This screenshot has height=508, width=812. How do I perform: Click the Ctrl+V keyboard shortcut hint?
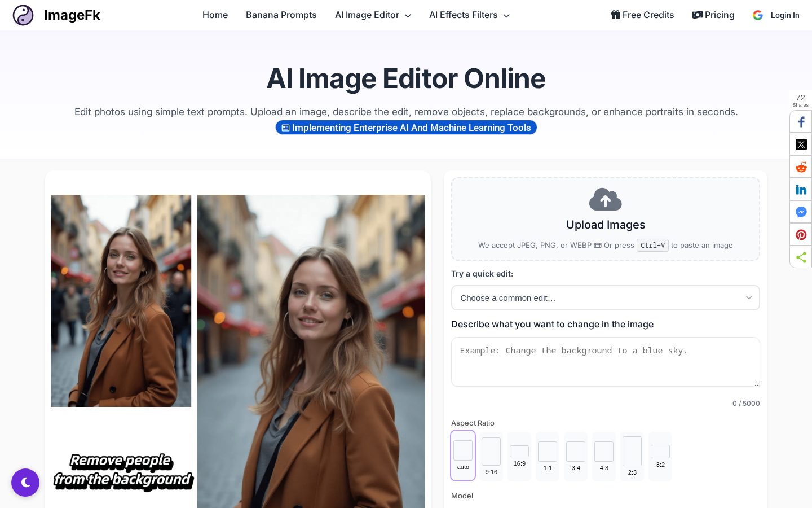pos(652,245)
